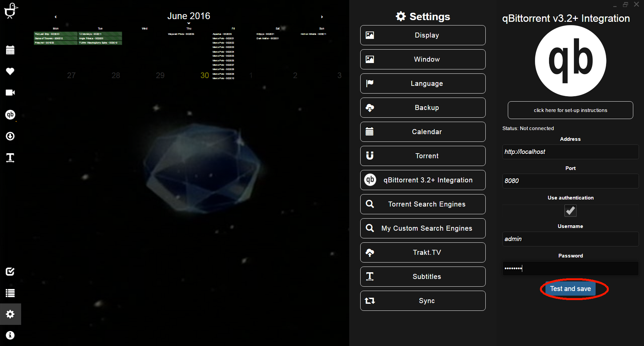Click the Username field showing admin

571,239
